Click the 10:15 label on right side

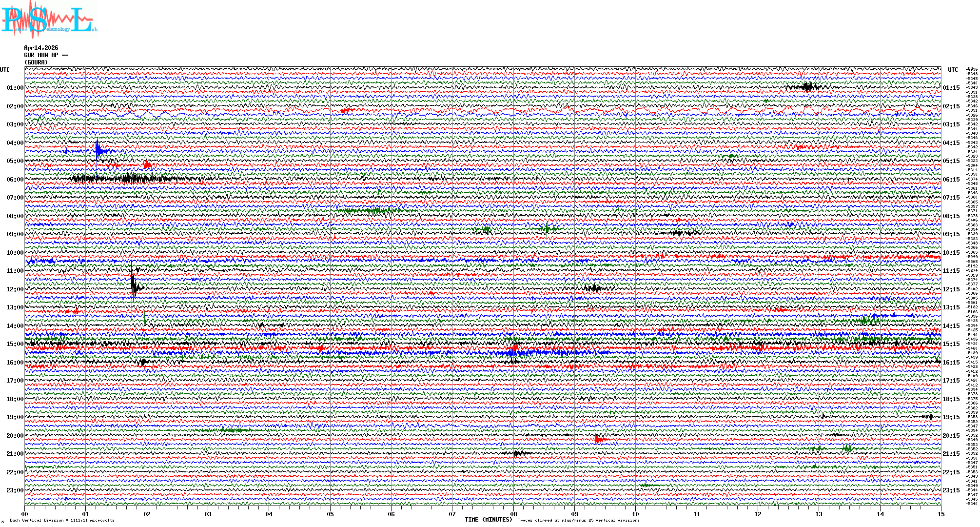[951, 253]
